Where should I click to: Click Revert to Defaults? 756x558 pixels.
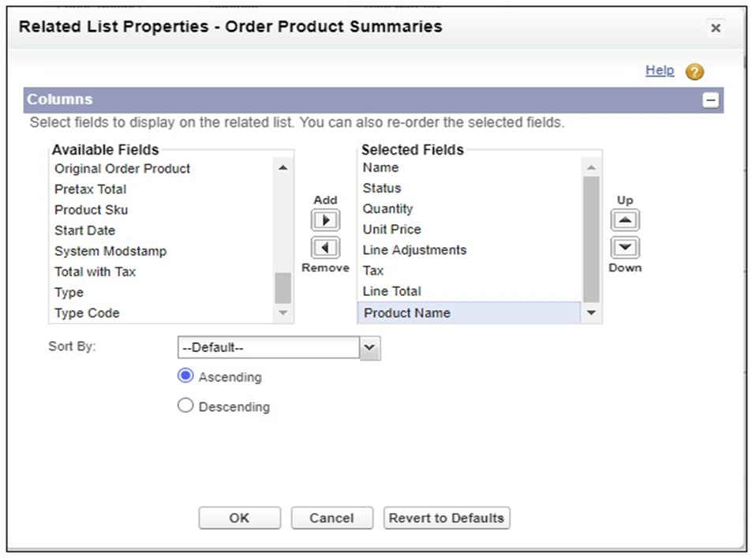tap(446, 518)
